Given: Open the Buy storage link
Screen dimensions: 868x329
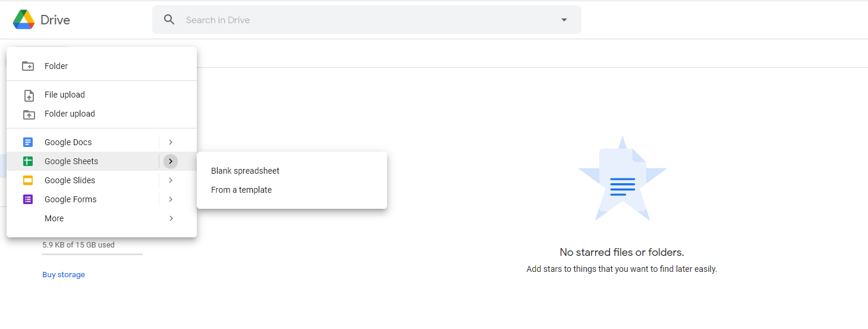Looking at the screenshot, I should 64,275.
